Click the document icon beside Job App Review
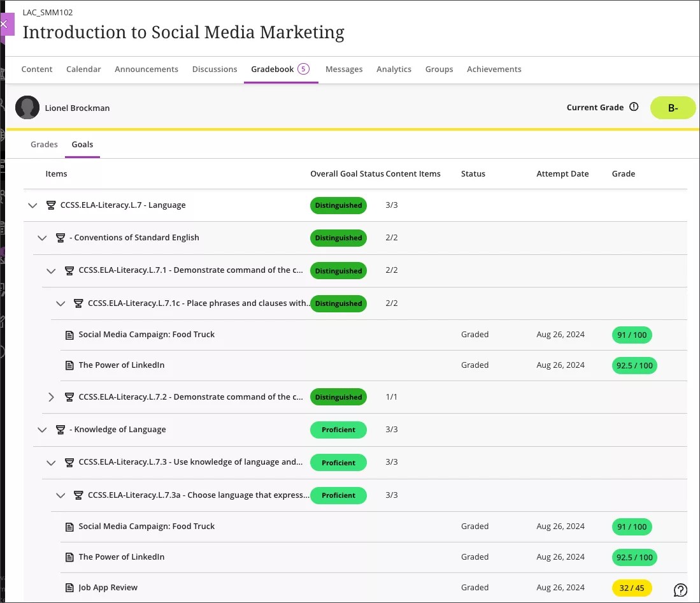The width and height of the screenshot is (700, 603). pyautogui.click(x=69, y=587)
